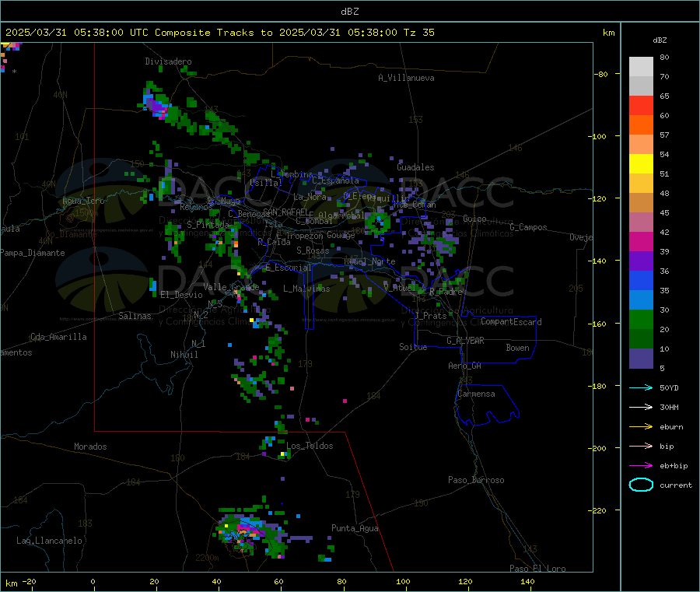Click the Lag.Llancanelo map label
Image resolution: width=700 pixels, height=592 pixels.
tap(49, 541)
